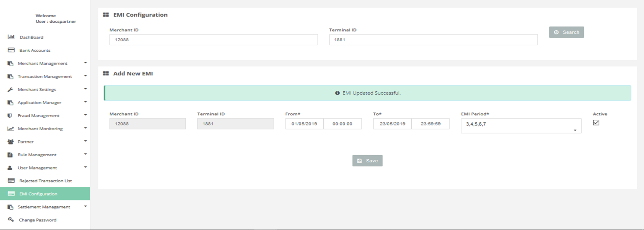This screenshot has width=644, height=230.
Task: Click the DashBoard bar chart icon
Action: pyautogui.click(x=11, y=37)
